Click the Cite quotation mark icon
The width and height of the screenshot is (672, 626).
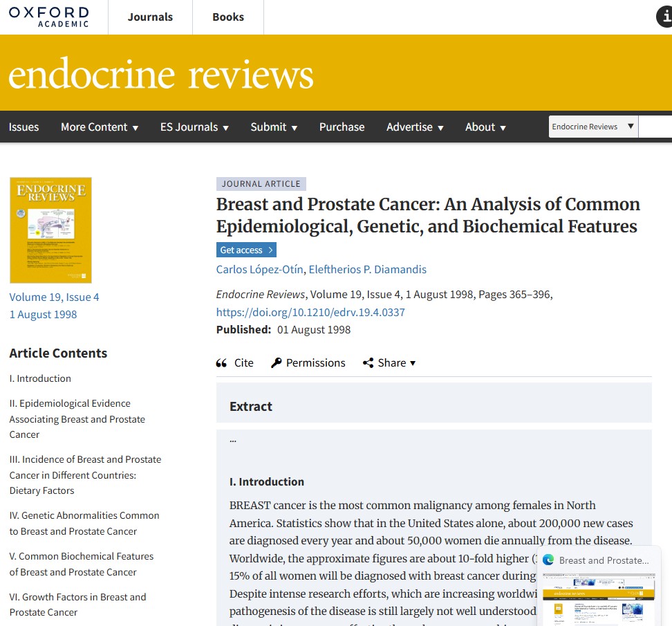coord(221,363)
